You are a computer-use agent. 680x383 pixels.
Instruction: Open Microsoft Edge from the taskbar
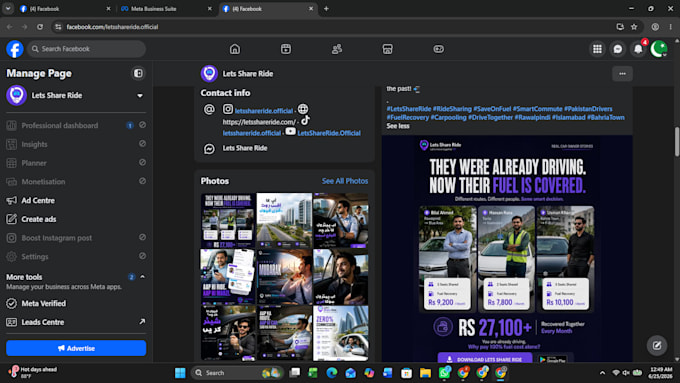332,373
